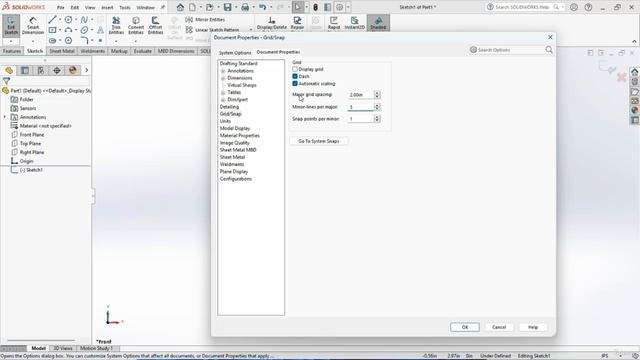
Task: Open Linear Sketch Pattern dropdown arrow
Action: (251, 30)
